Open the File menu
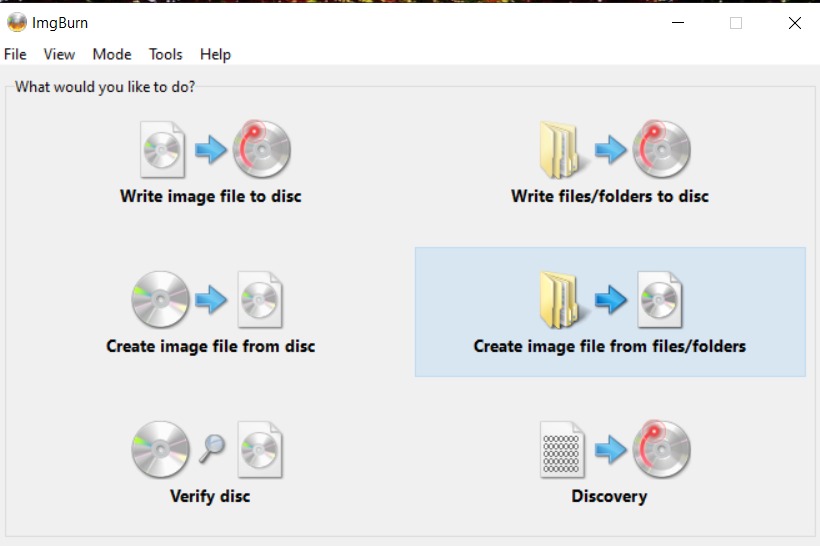Screen dimensions: 820x546 pyautogui.click(x=15, y=54)
